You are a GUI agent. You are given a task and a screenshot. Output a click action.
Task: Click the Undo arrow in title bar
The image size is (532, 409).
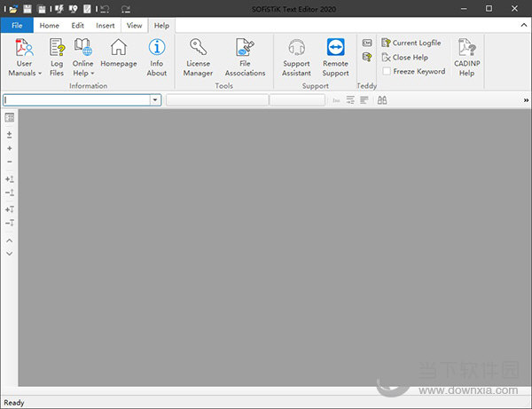[x=105, y=9]
